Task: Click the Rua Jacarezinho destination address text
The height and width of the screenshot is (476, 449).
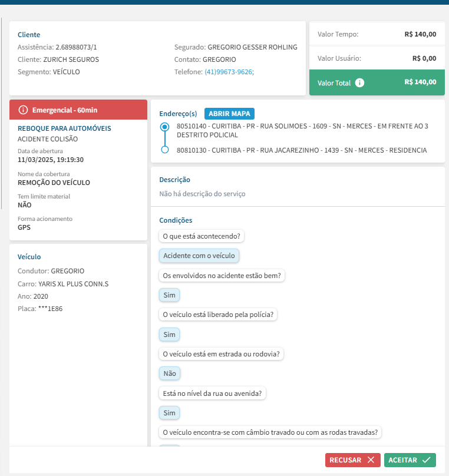Action: pos(301,150)
